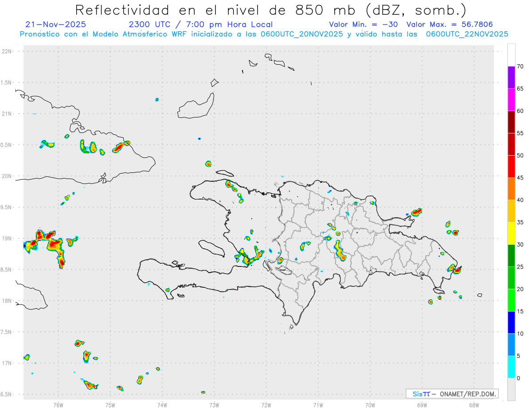
Task: Click the '76W' longitude axis label
Action: click(x=58, y=405)
